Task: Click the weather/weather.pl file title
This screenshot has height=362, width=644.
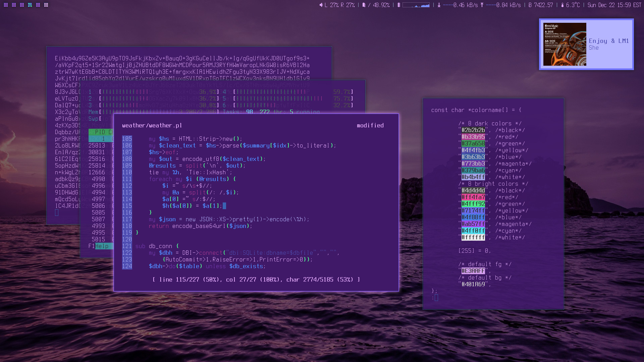Action: point(152,125)
